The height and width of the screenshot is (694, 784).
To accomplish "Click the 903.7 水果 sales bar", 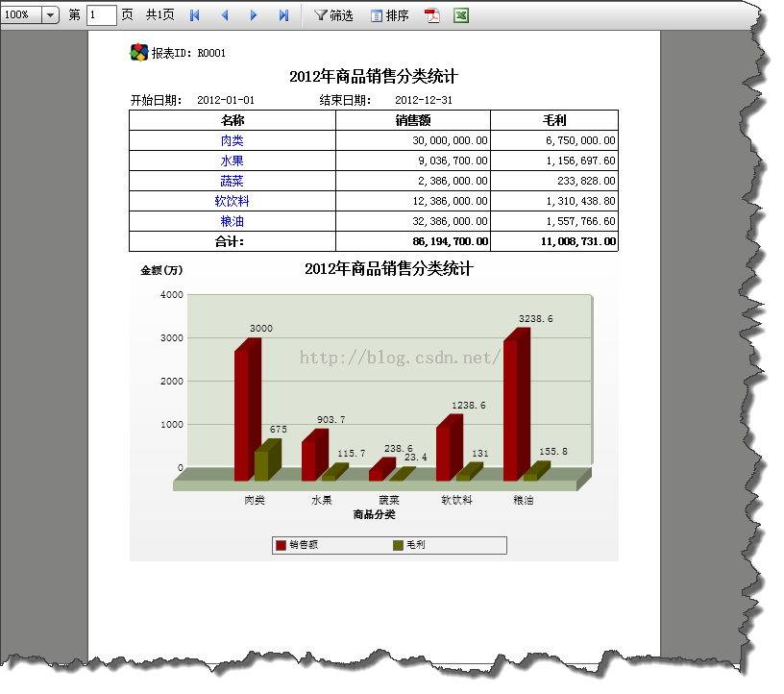I will click(x=314, y=455).
